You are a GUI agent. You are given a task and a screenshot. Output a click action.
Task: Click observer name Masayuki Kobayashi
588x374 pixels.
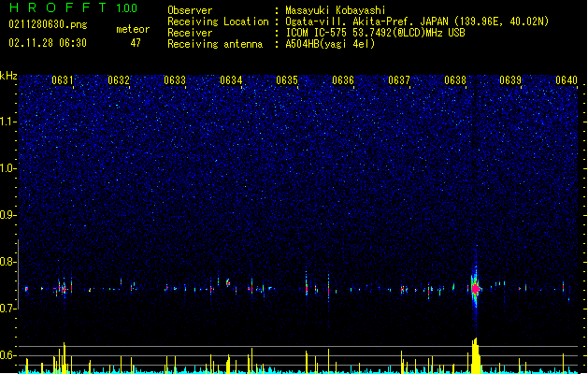tap(336, 10)
